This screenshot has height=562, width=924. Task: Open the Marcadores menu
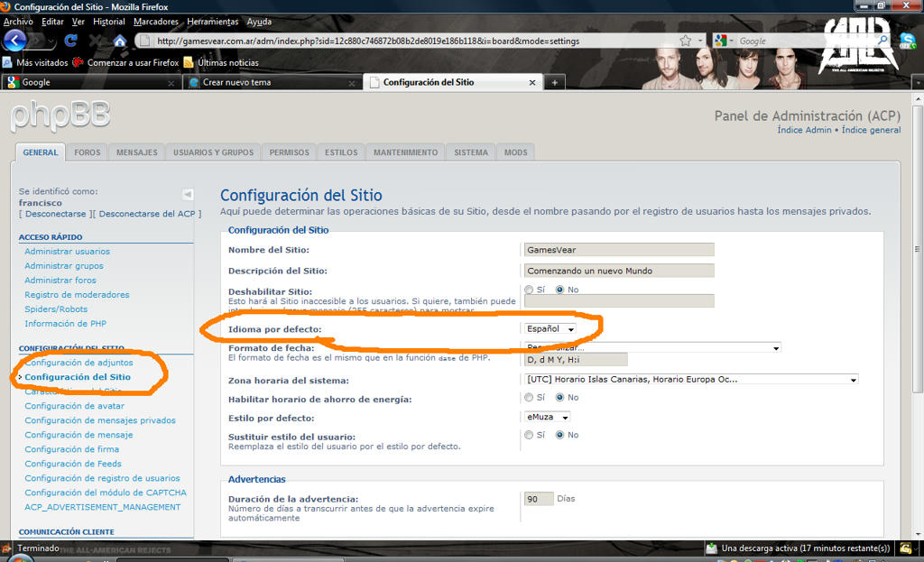(155, 22)
